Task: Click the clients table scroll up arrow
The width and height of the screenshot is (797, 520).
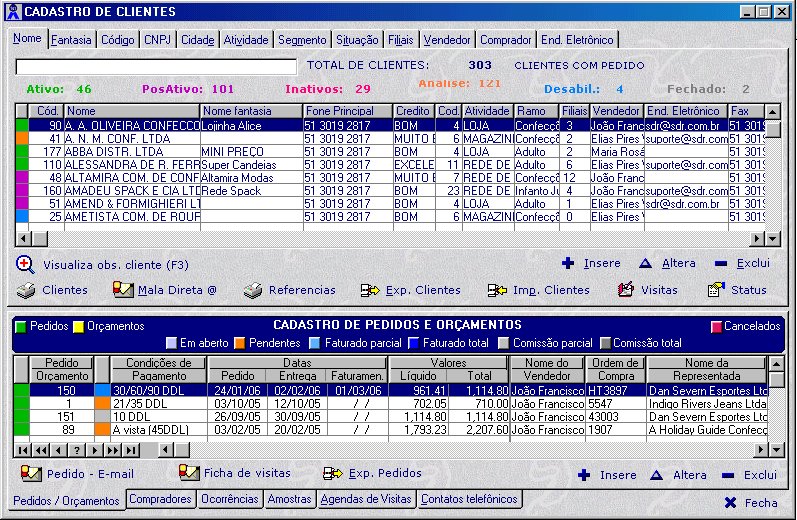Action: 773,111
